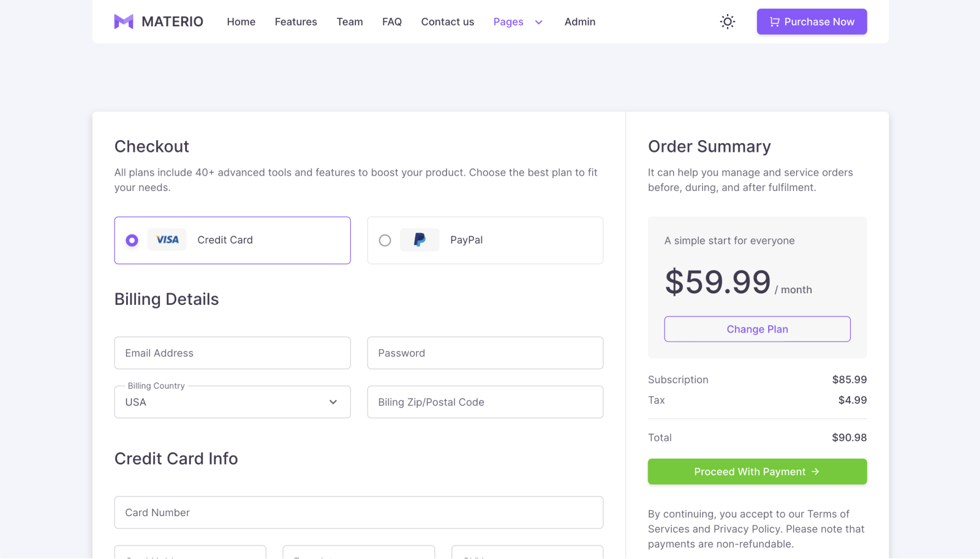This screenshot has height=559, width=980.
Task: Click the Visa card logo
Action: pyautogui.click(x=167, y=240)
